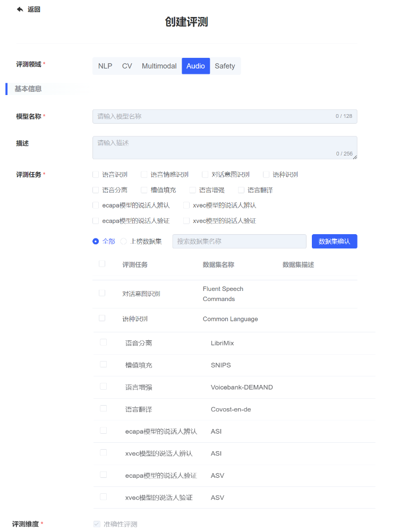Viewport: 399px width, 532px height.
Task: Tick the 语音情感识别 checkbox
Action: point(144,174)
